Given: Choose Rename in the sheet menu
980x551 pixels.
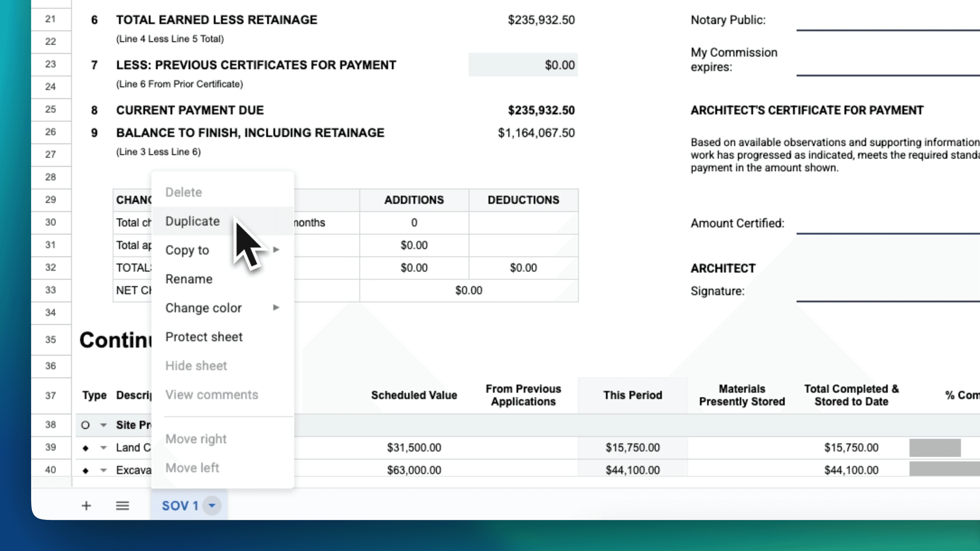Looking at the screenshot, I should pyautogui.click(x=189, y=279).
